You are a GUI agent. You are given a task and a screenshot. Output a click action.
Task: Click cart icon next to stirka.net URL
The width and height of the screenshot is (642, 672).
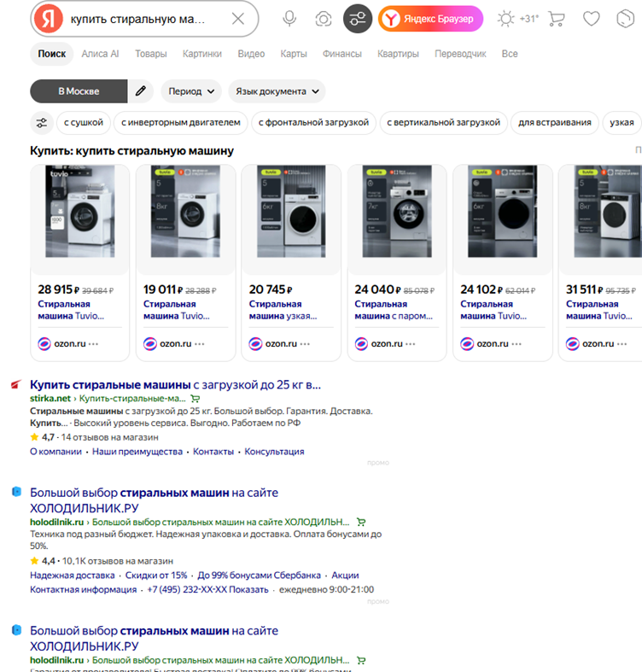coord(195,399)
